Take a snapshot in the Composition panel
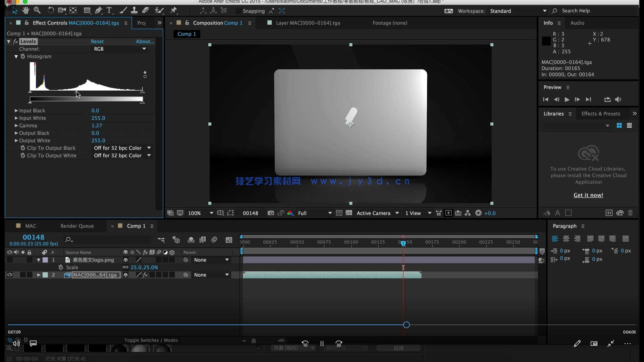The height and width of the screenshot is (362, 644). pos(271,213)
